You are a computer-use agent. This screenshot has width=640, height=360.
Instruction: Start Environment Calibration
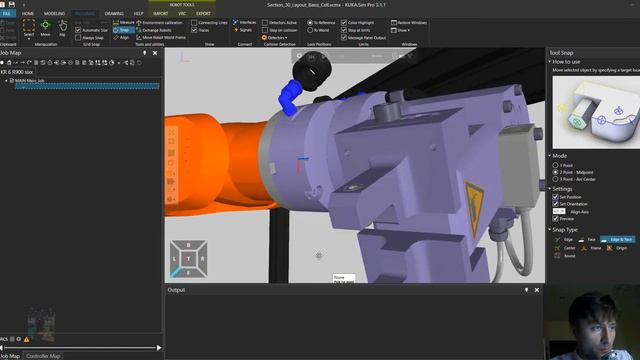pyautogui.click(x=160, y=23)
